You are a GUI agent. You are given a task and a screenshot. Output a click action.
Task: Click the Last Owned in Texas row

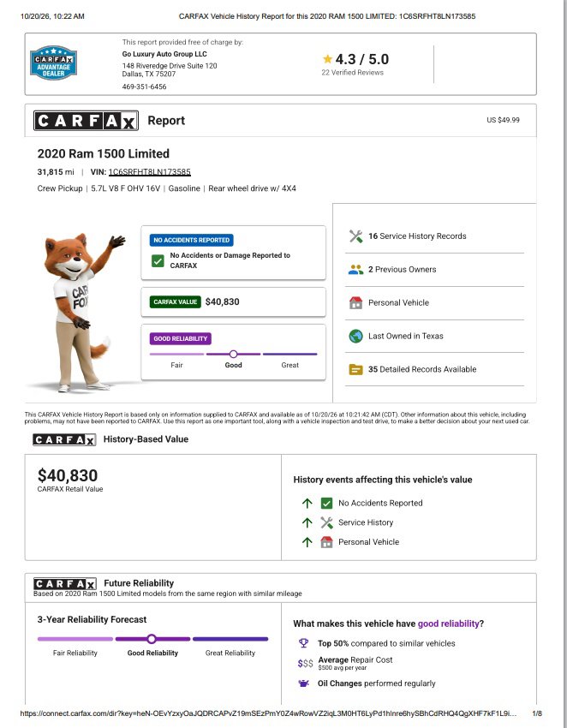click(x=434, y=336)
